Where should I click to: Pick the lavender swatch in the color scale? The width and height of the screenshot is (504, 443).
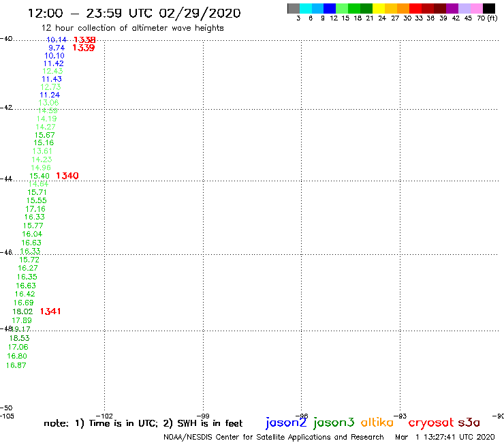[464, 8]
